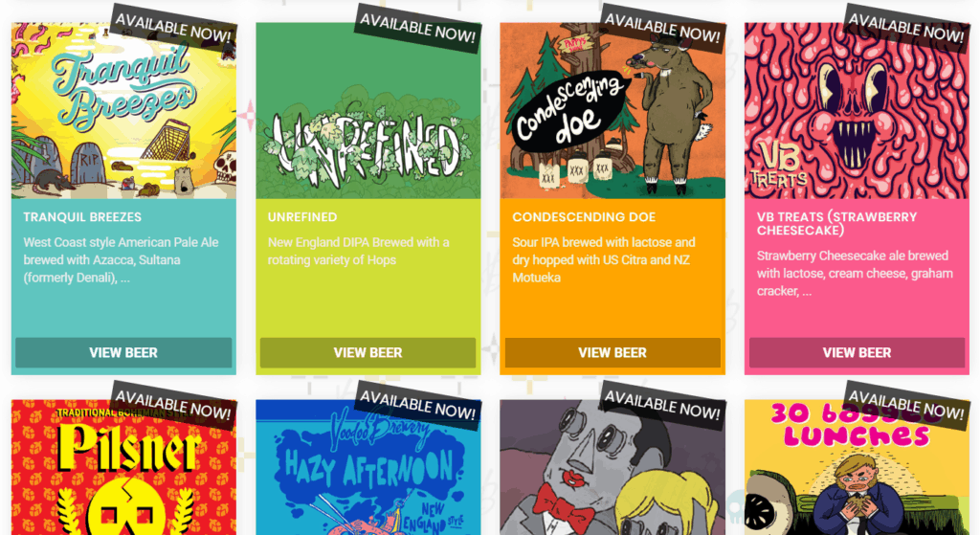Select the robot couple beer artwork
This screenshot has height=535, width=980.
coord(612,467)
